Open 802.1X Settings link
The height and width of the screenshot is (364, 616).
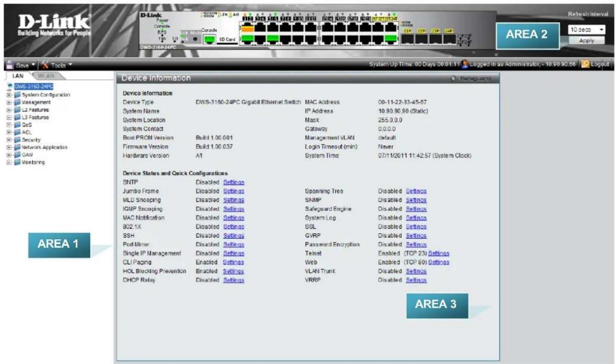tap(234, 226)
